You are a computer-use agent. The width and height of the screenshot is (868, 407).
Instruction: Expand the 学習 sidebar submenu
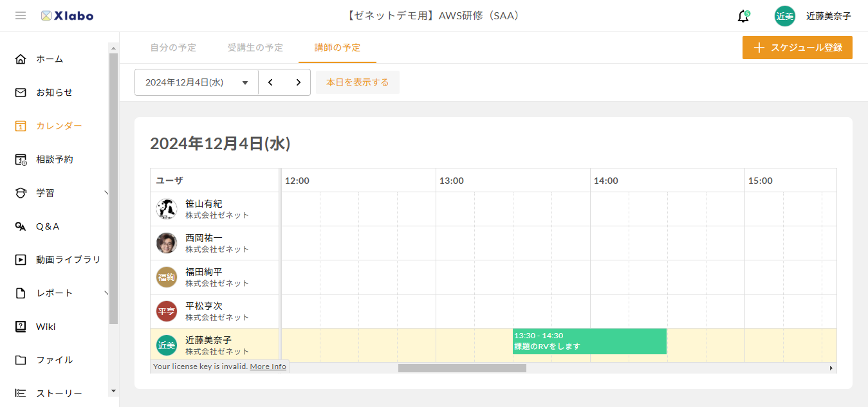point(106,193)
